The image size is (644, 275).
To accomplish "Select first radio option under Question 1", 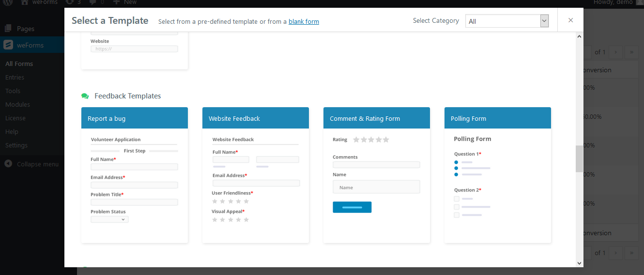I will pyautogui.click(x=456, y=162).
